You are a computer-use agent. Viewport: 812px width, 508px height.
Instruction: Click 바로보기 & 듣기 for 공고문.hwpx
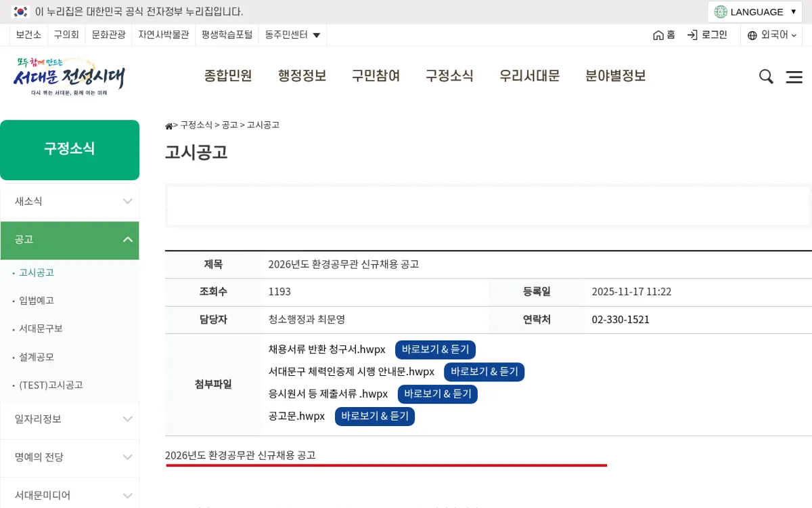point(375,417)
